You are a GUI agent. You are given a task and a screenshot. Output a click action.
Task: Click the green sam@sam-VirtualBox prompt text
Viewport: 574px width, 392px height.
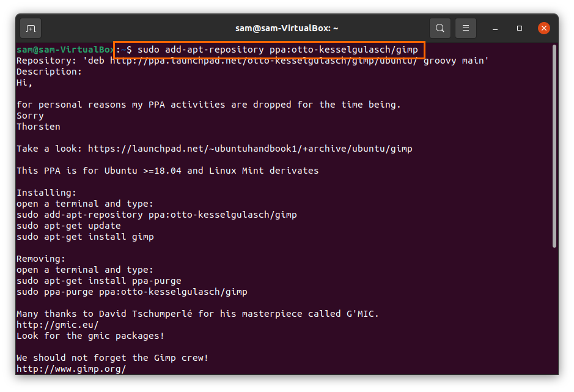coord(65,50)
